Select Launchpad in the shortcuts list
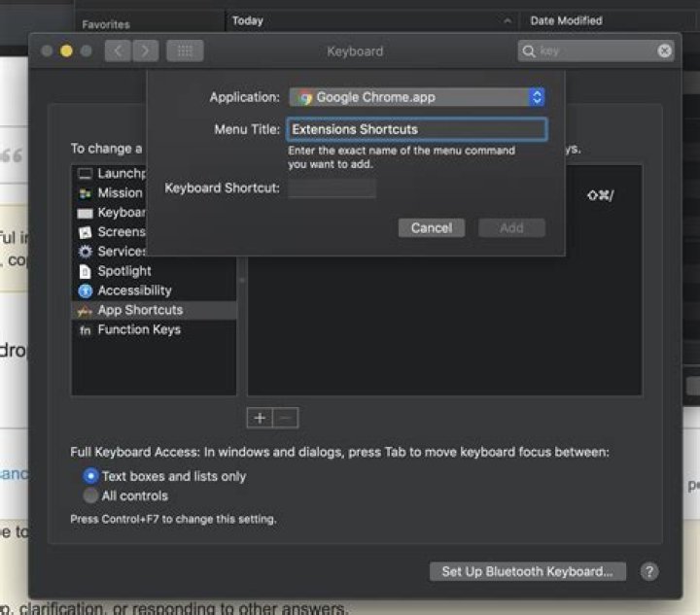The image size is (700, 615). [x=111, y=173]
